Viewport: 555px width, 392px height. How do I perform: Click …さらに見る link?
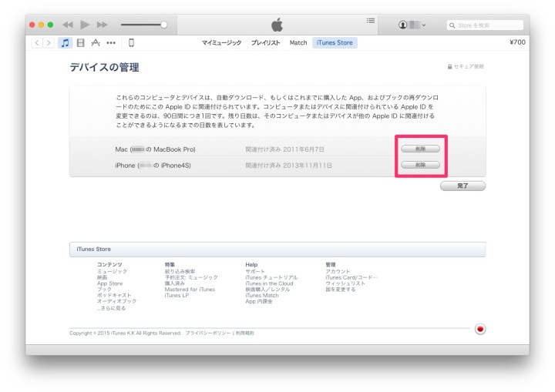point(111,308)
